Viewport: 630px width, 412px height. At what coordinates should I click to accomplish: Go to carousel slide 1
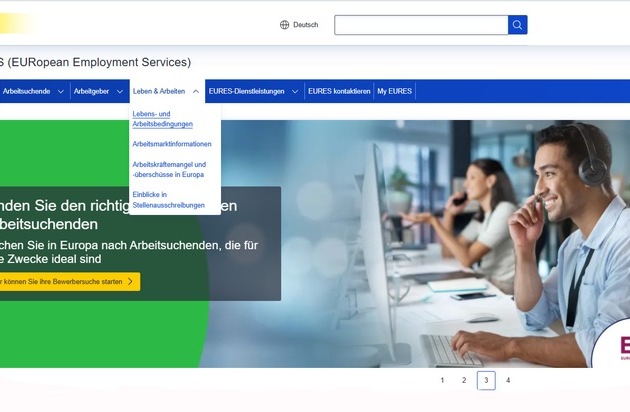442,380
